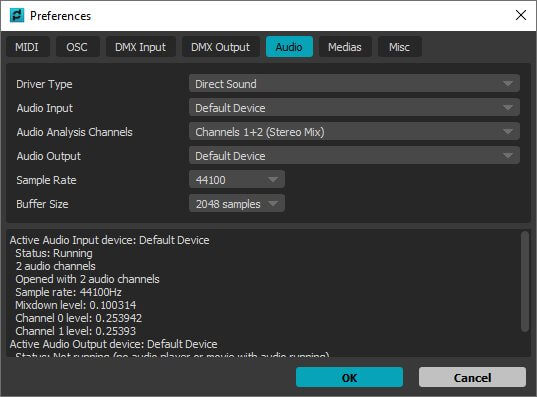Click the 'Sample rate: 44100Hz' line

click(x=68, y=292)
